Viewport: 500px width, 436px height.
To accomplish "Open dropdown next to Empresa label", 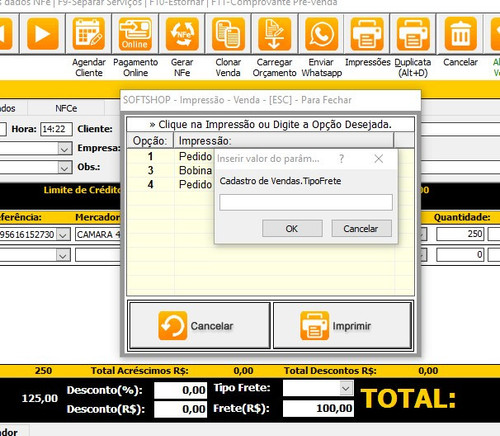I will pos(64,149).
